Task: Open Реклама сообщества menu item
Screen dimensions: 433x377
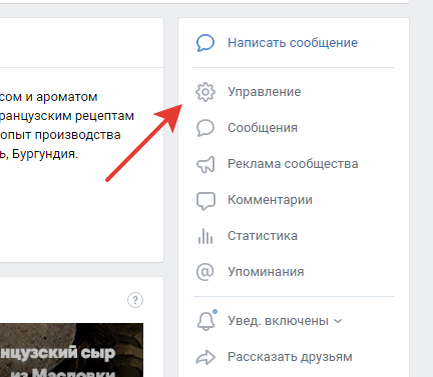Action: [x=293, y=164]
